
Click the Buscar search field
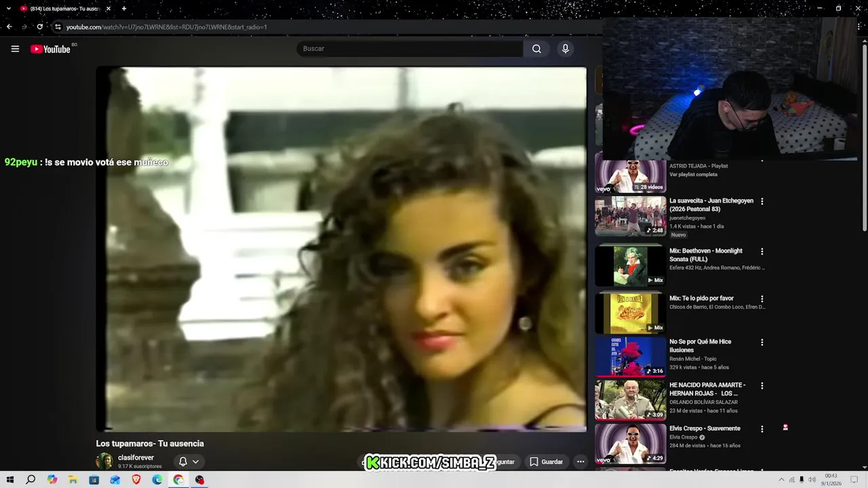410,49
